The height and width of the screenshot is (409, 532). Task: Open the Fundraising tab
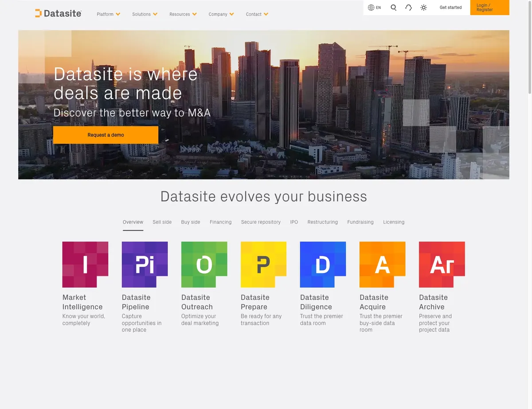[360, 222]
